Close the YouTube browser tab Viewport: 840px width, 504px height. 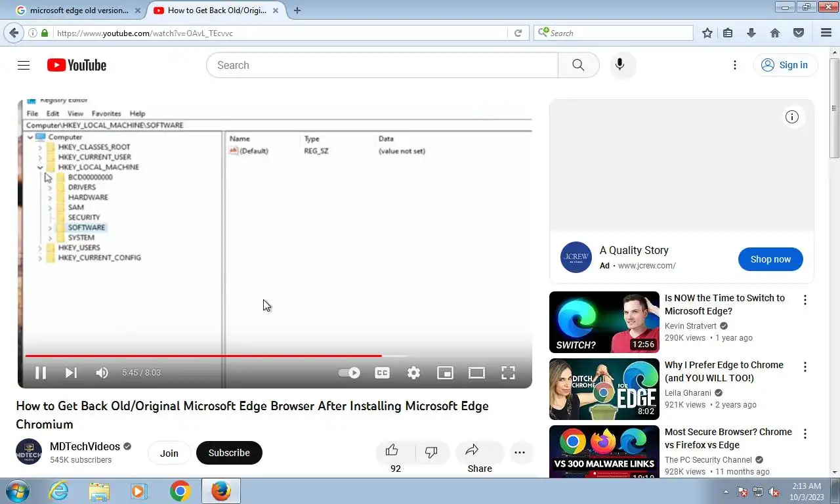coord(274,10)
